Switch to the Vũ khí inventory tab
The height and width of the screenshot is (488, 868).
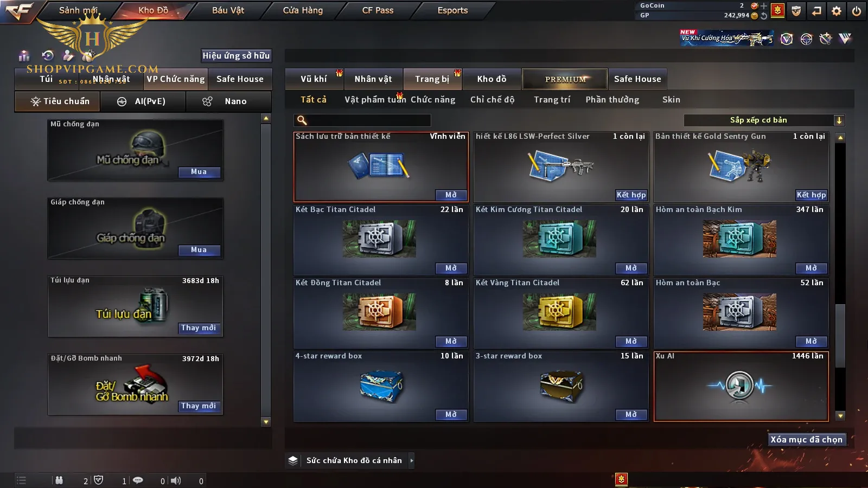314,79
